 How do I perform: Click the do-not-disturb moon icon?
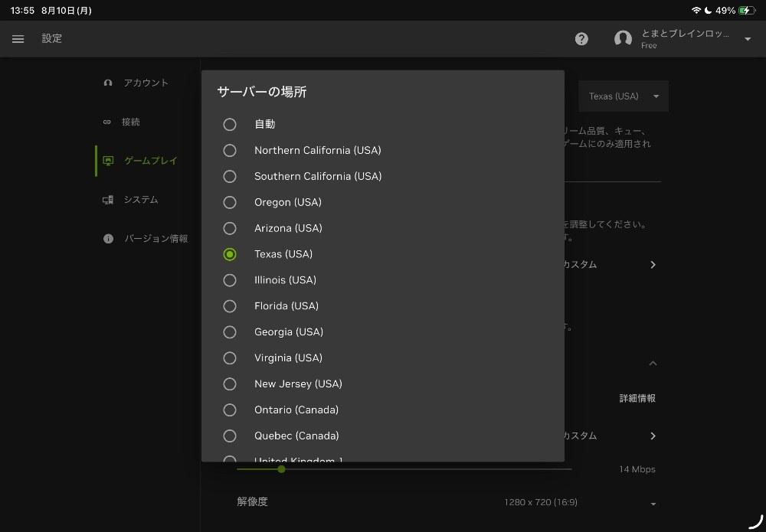point(708,10)
